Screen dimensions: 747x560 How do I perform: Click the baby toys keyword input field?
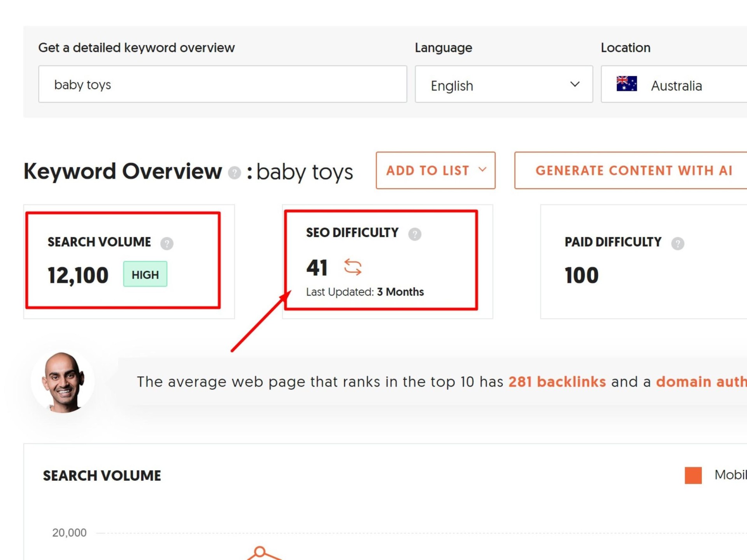tap(223, 84)
